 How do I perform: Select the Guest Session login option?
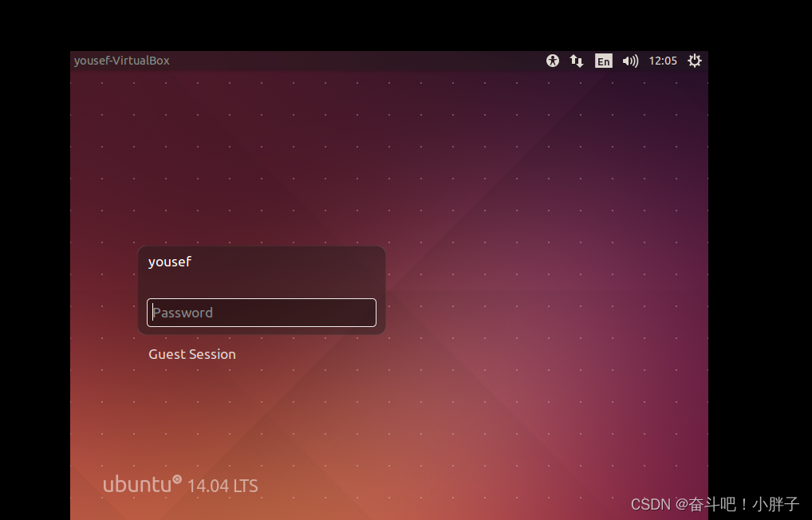(192, 354)
